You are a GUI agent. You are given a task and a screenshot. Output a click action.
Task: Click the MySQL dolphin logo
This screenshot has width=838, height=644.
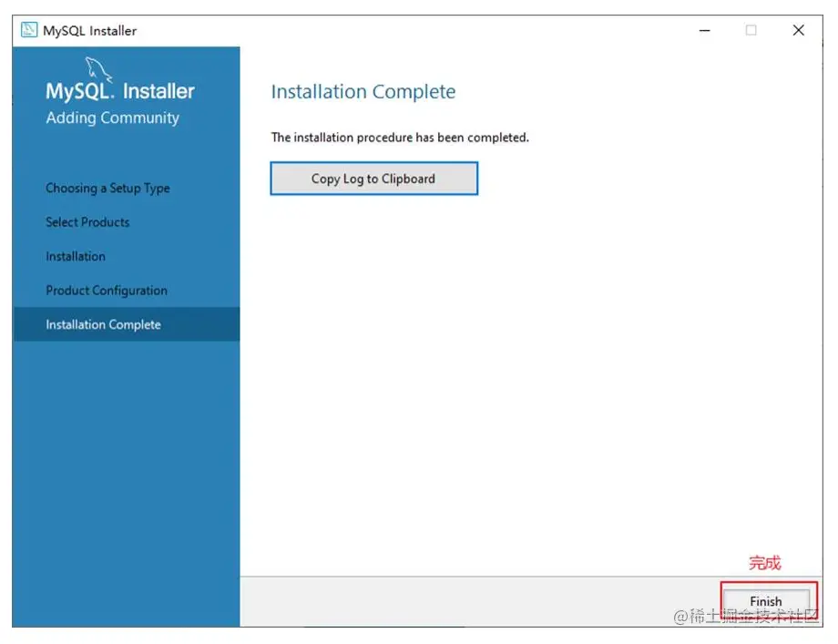[97, 69]
